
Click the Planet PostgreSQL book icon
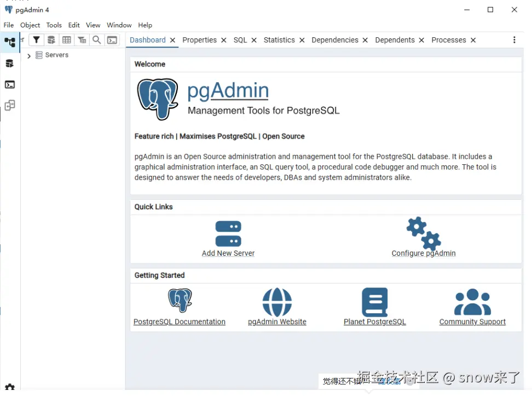coord(374,302)
